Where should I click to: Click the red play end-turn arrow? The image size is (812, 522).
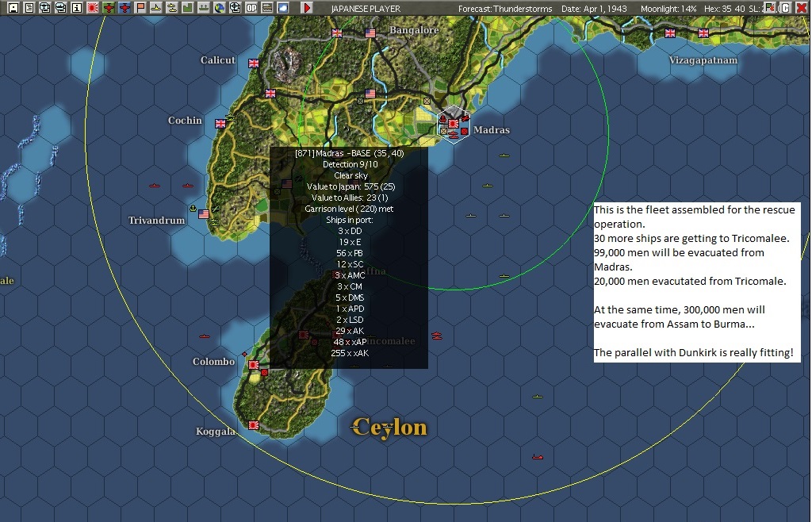pyautogui.click(x=307, y=8)
